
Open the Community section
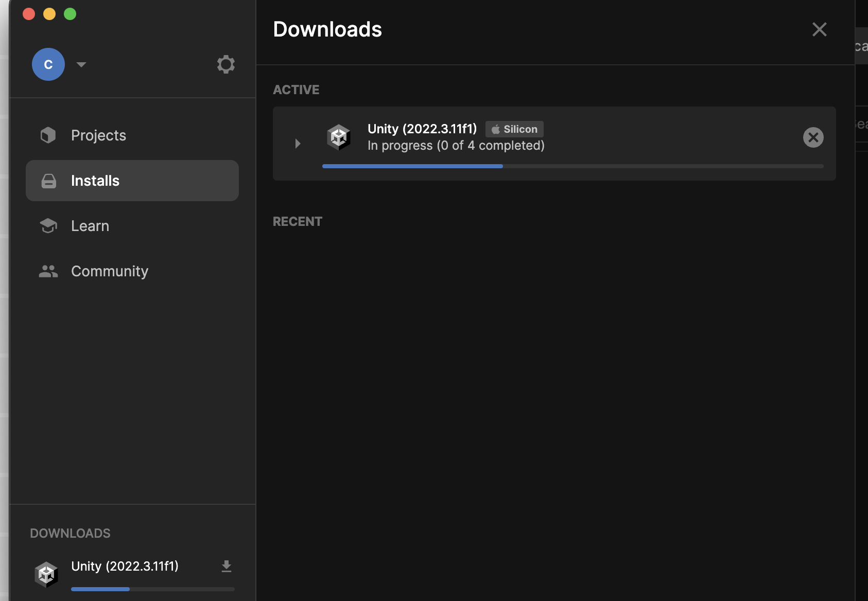[132, 271]
